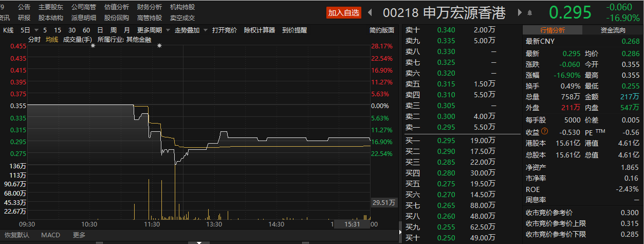Select the 60-minute period
This screenshot has width=644, height=244.
click(x=86, y=30)
